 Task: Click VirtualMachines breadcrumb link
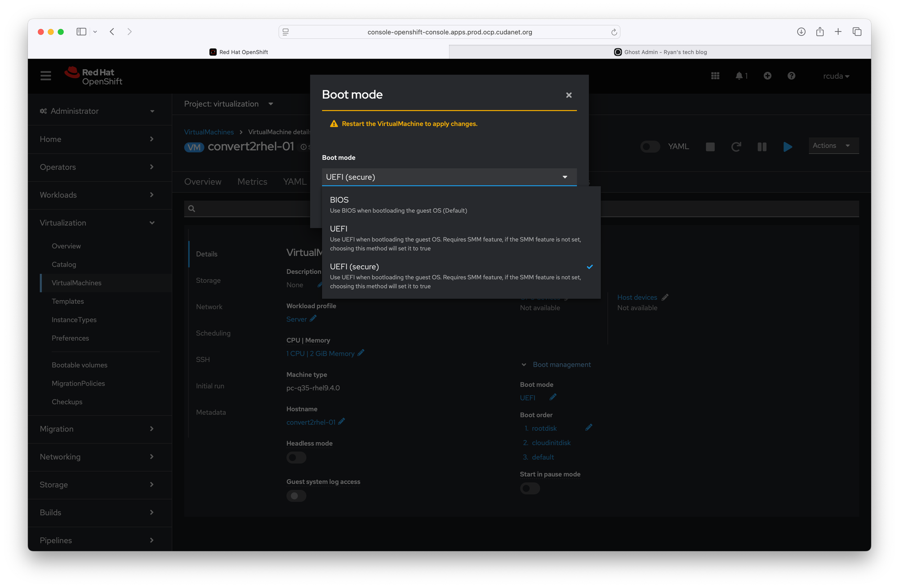[209, 132]
